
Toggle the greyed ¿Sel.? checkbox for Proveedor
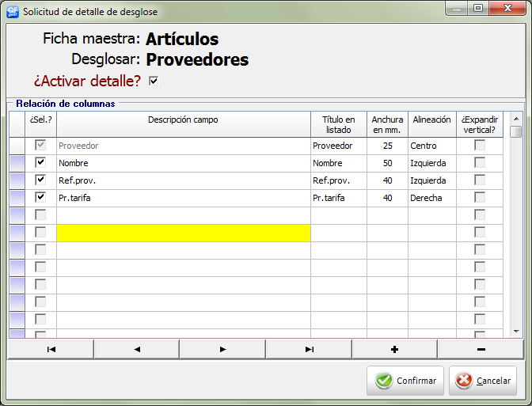pos(40,145)
